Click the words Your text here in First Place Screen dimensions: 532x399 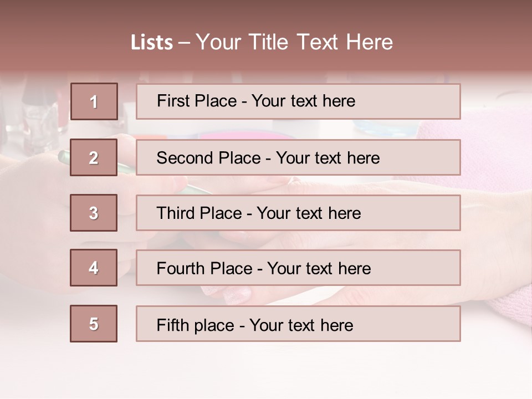[x=303, y=101]
